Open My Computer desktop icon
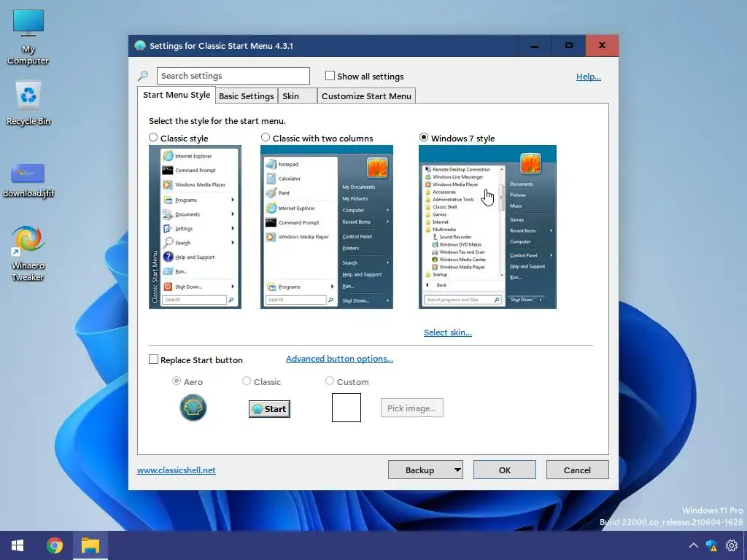This screenshot has width=747, height=560. click(x=28, y=36)
